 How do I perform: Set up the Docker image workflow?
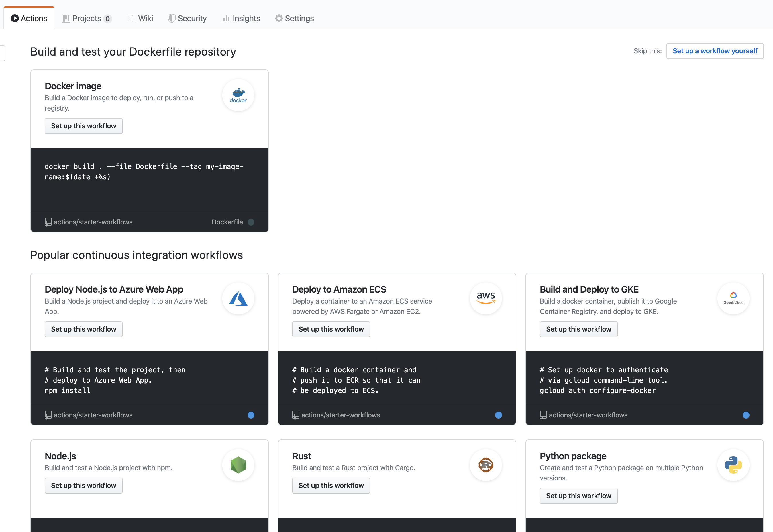click(84, 126)
